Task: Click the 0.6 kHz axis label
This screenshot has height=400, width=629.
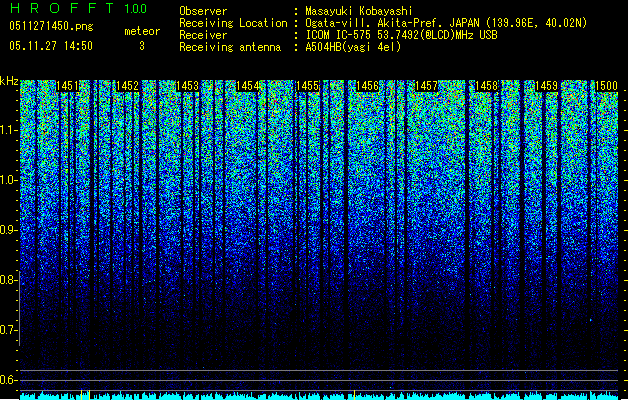Action: pyautogui.click(x=9, y=380)
